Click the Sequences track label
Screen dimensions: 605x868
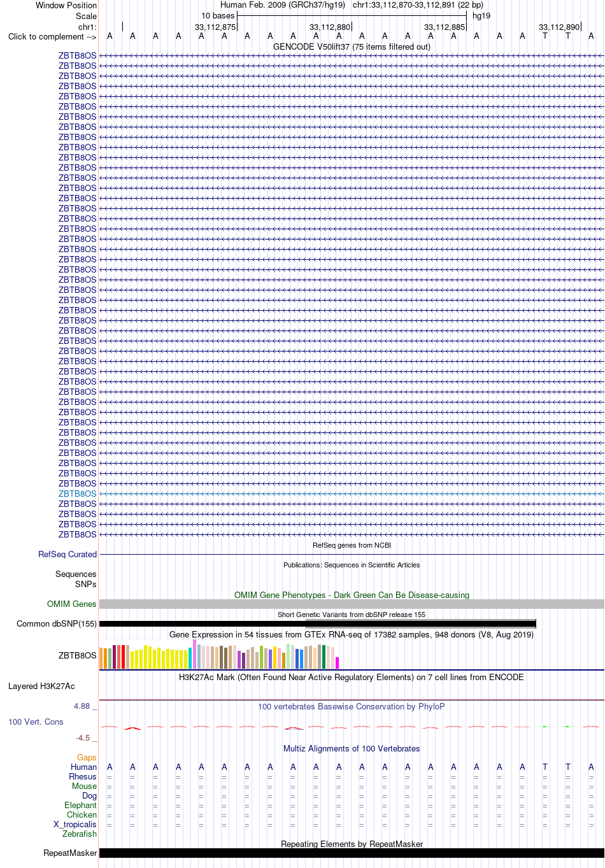tap(76, 574)
